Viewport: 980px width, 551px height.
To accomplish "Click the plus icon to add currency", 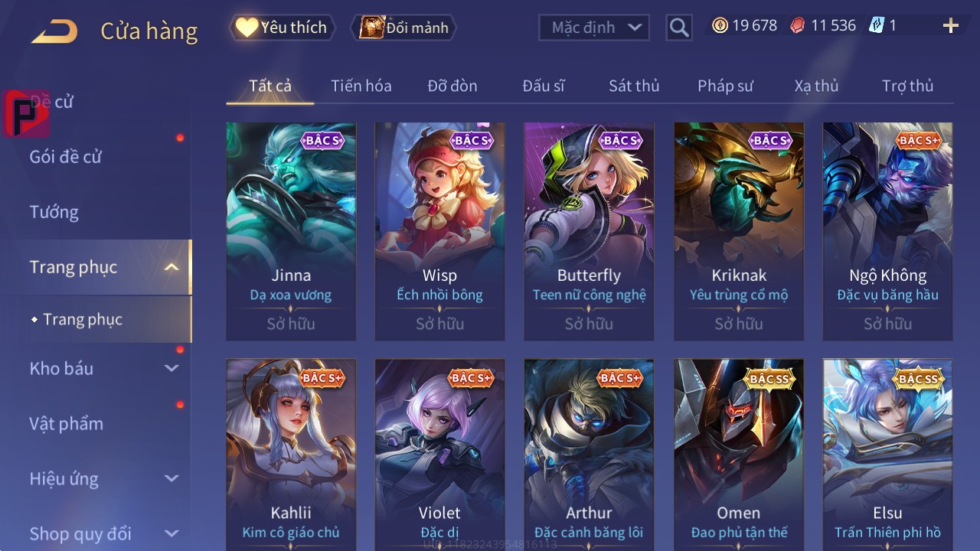I will 951,26.
